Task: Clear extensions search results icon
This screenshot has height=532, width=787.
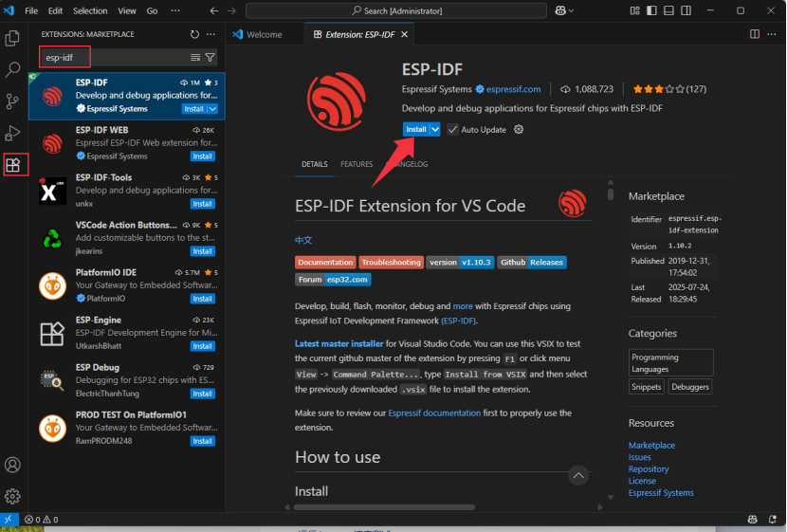Action: [x=195, y=58]
